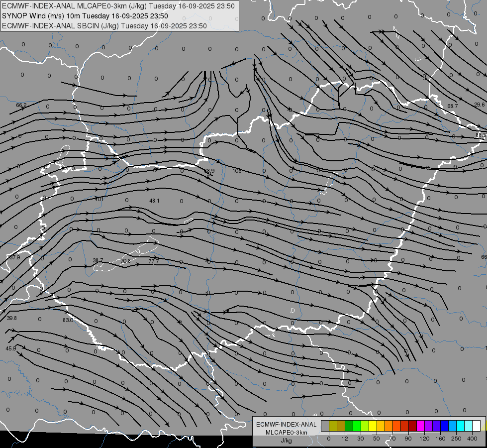Select the pure blue swatch in the legend
The image size is (487, 448).
pyautogui.click(x=444, y=426)
